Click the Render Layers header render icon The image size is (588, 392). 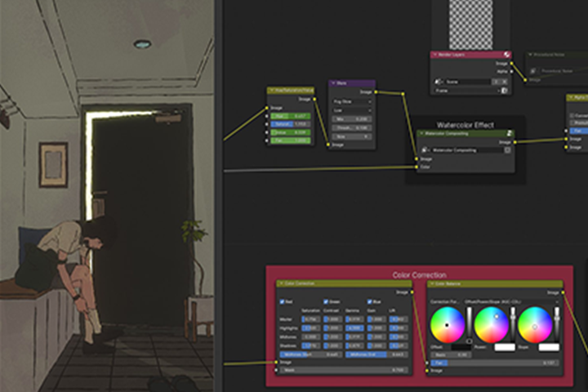(x=506, y=55)
